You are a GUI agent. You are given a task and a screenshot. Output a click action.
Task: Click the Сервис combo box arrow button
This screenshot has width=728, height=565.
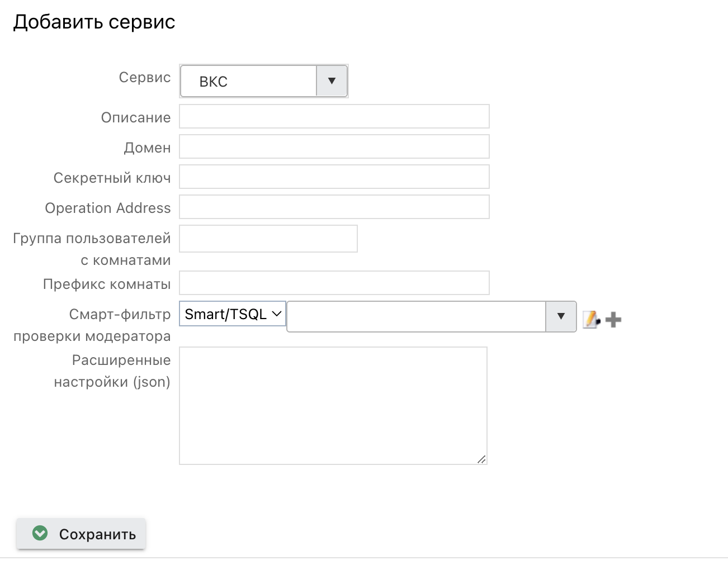(332, 81)
